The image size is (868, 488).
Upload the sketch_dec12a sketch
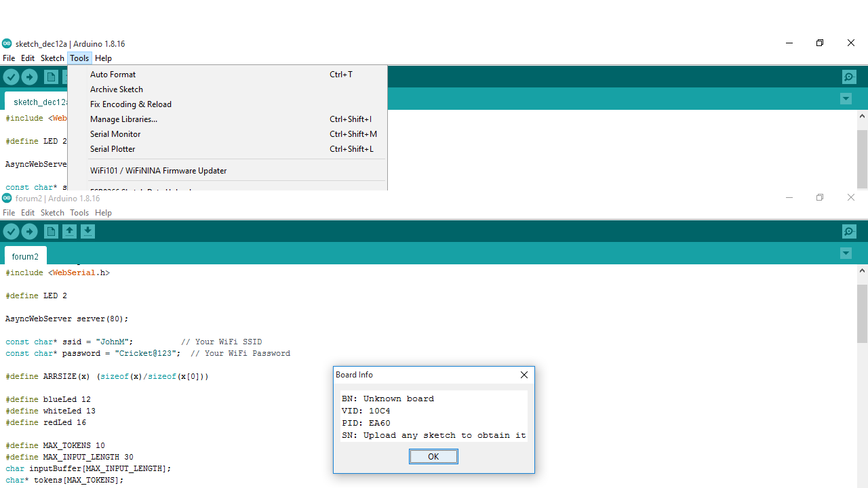pyautogui.click(x=29, y=77)
